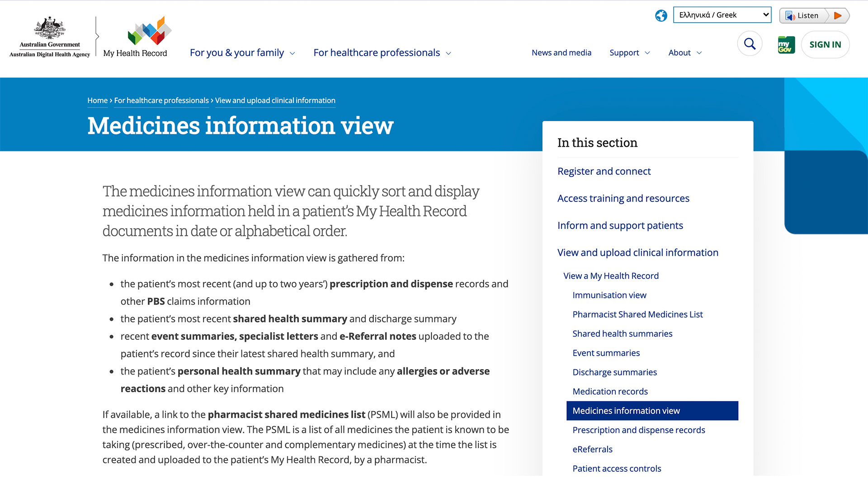Open View and upload clinical information sidebar link
Image resolution: width=868 pixels, height=488 pixels.
click(x=638, y=253)
